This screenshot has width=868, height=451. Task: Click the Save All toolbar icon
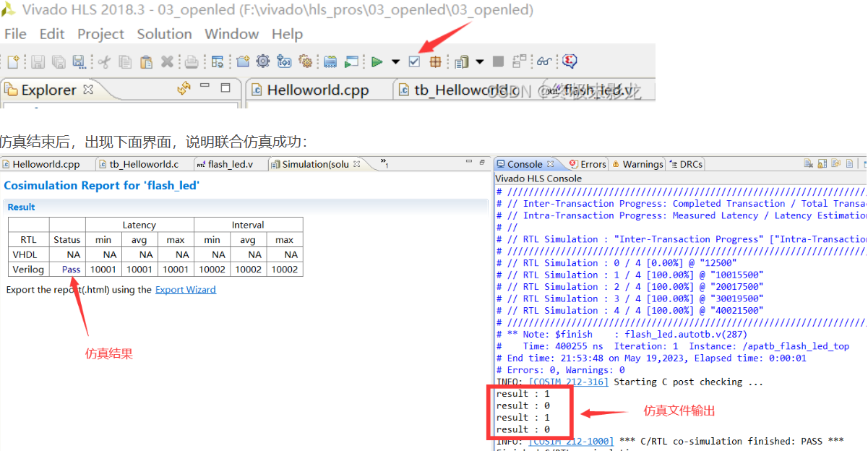pos(59,61)
